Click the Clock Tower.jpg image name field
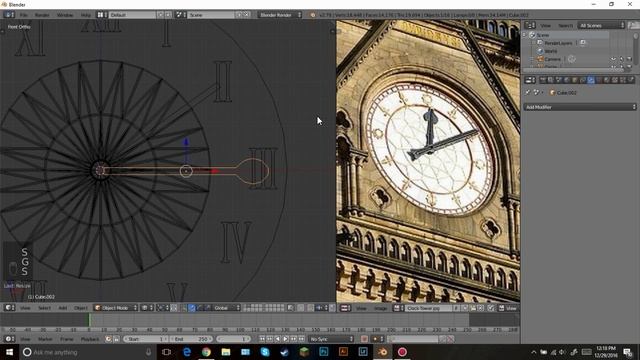This screenshot has height=360, width=640. [428, 308]
